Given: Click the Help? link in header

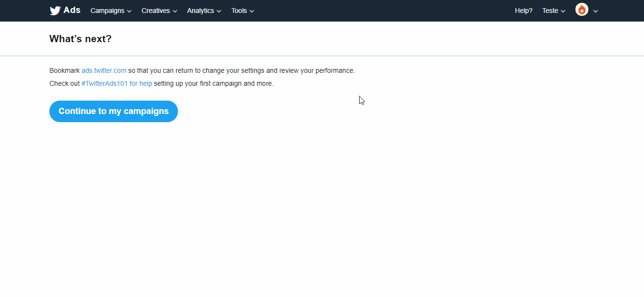Looking at the screenshot, I should pos(524,11).
